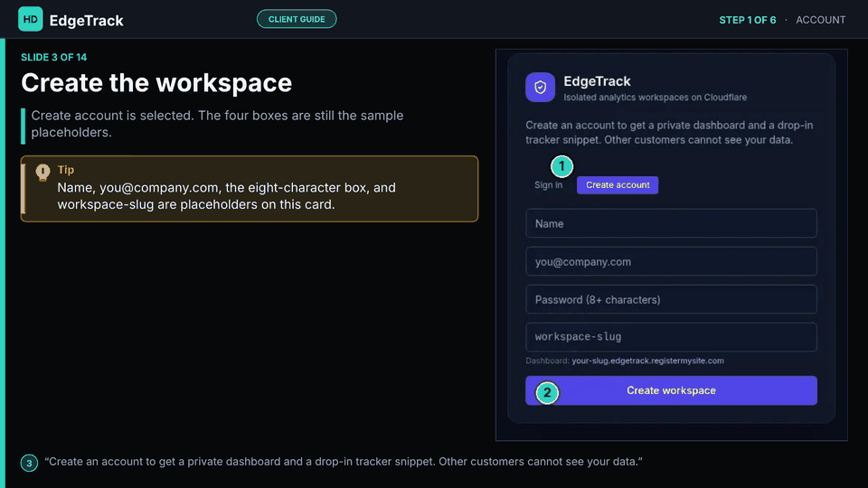
Task: Open the Client Guide pill
Action: coord(297,19)
